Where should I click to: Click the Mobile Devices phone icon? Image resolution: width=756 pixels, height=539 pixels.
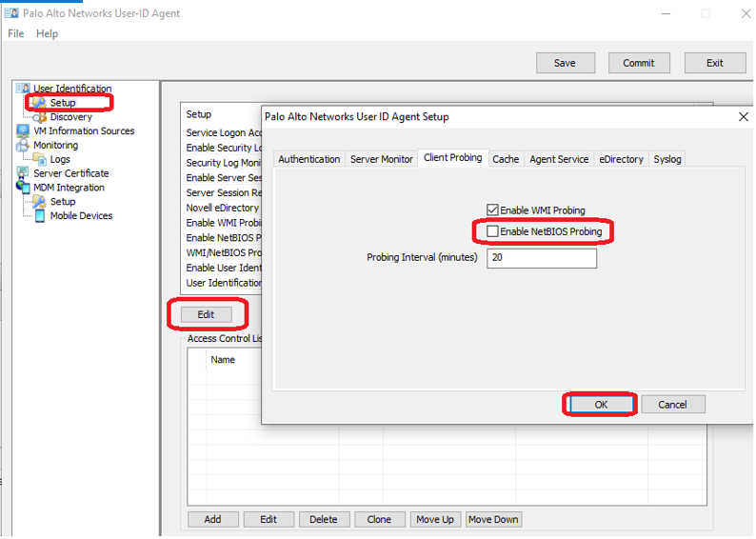click(40, 215)
